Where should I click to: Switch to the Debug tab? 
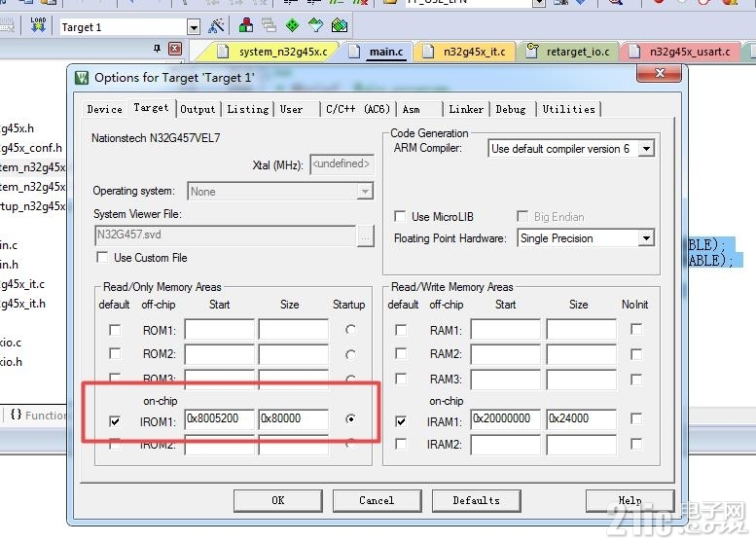click(x=511, y=109)
